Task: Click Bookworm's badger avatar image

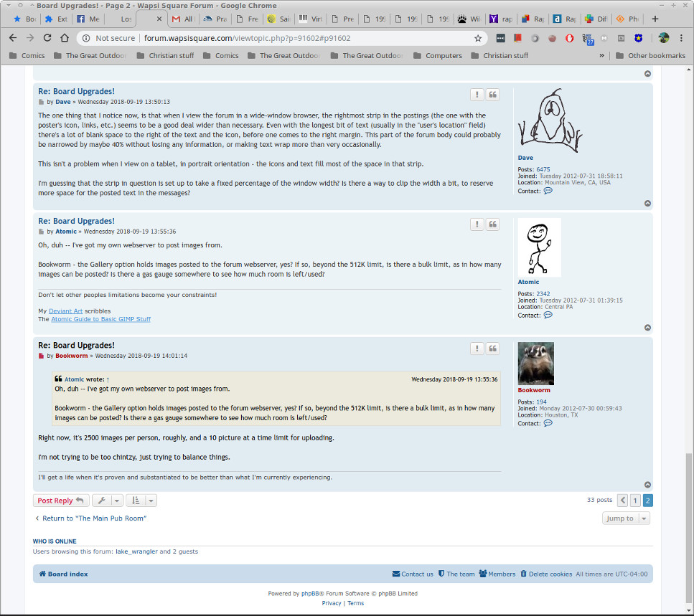Action: point(535,364)
